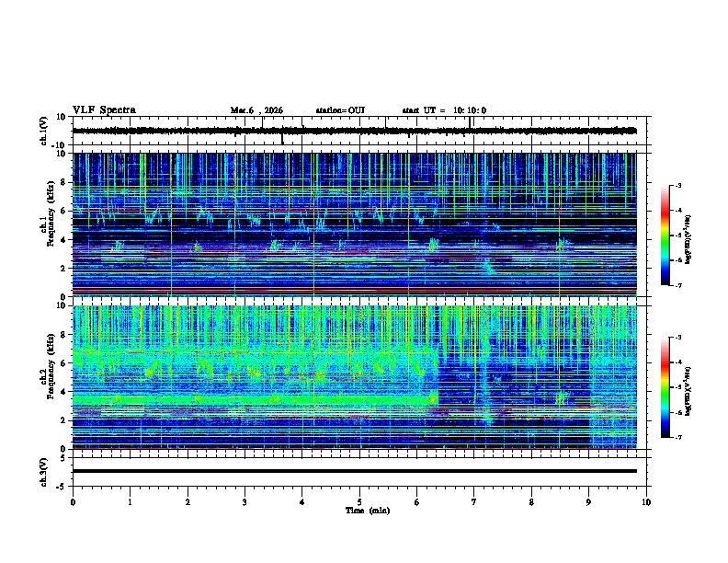
Task: Click the "5" tick on ch.3(V) axis
Action: tap(64, 458)
